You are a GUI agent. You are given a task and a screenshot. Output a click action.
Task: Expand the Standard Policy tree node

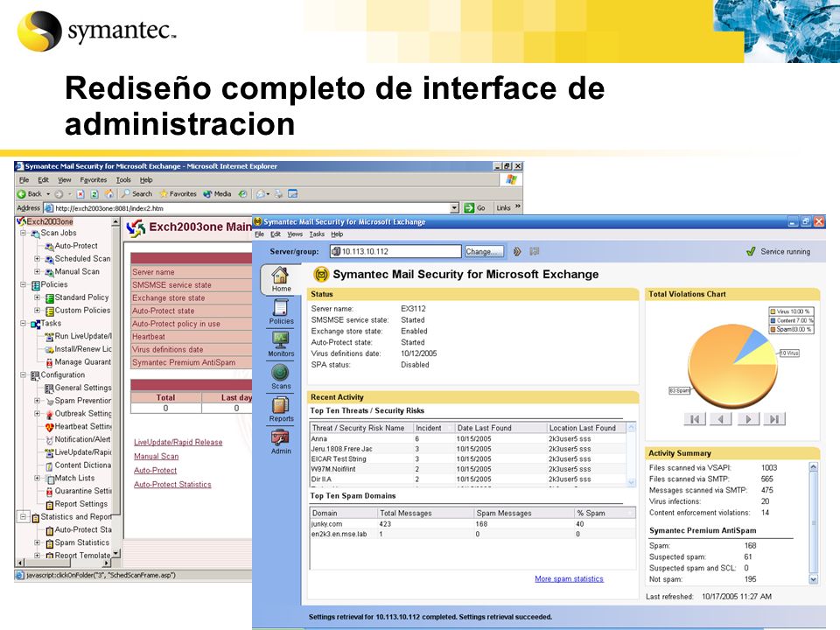[x=37, y=297]
